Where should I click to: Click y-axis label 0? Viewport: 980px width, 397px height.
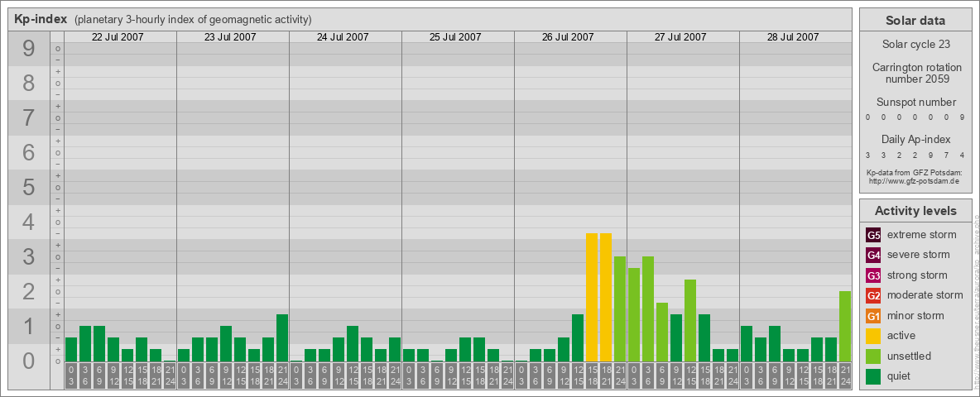tap(28, 361)
